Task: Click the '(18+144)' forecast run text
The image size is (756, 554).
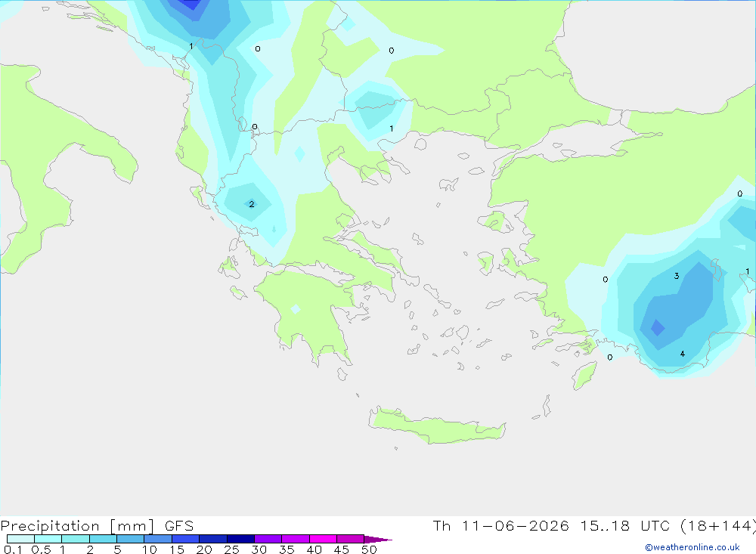Action: [718, 525]
